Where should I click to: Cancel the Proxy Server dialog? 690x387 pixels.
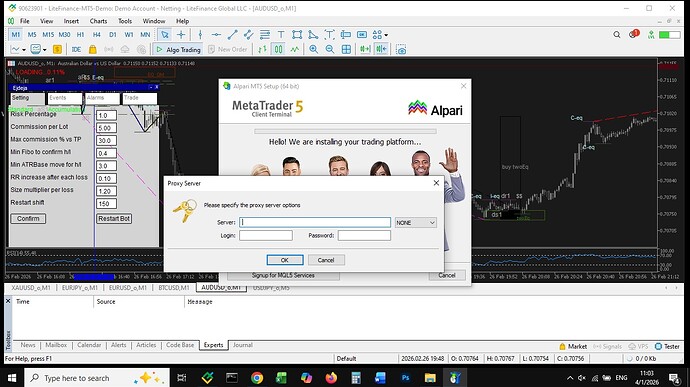[x=326, y=260]
